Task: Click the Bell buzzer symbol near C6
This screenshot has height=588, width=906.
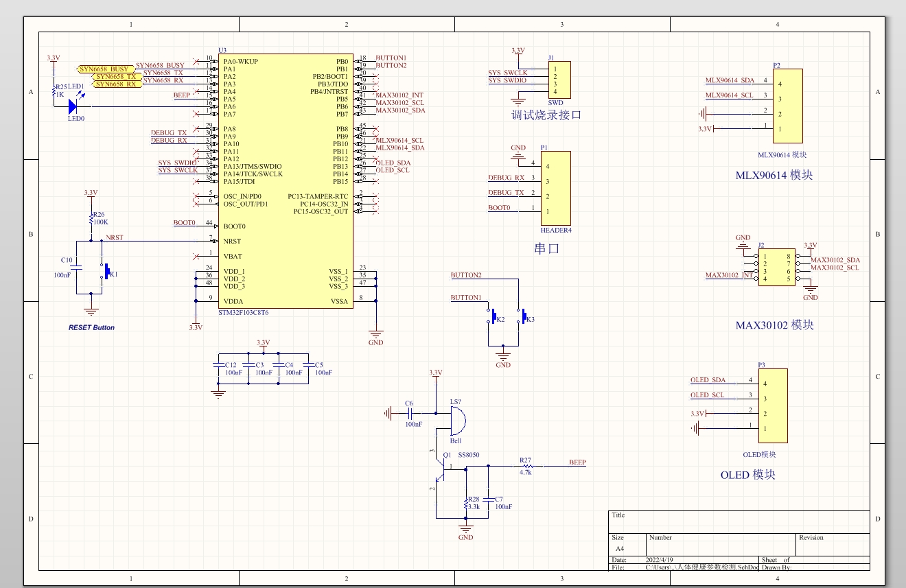Action: [x=458, y=421]
